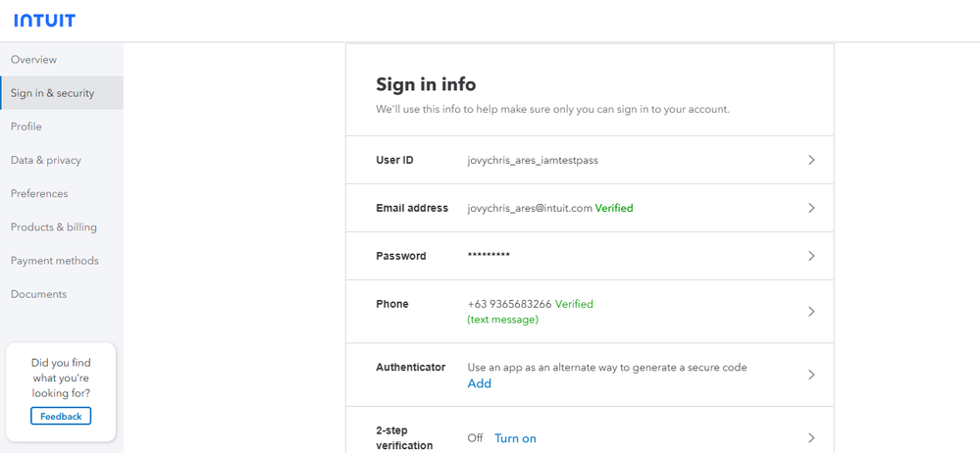Navigate to Preferences
The width and height of the screenshot is (980, 453).
(x=39, y=193)
